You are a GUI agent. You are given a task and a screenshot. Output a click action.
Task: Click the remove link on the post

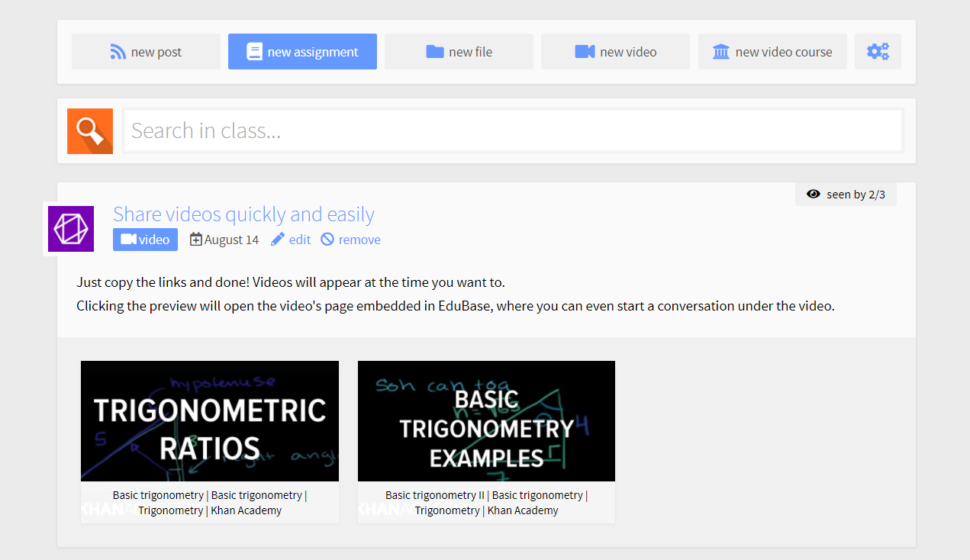[x=358, y=239]
